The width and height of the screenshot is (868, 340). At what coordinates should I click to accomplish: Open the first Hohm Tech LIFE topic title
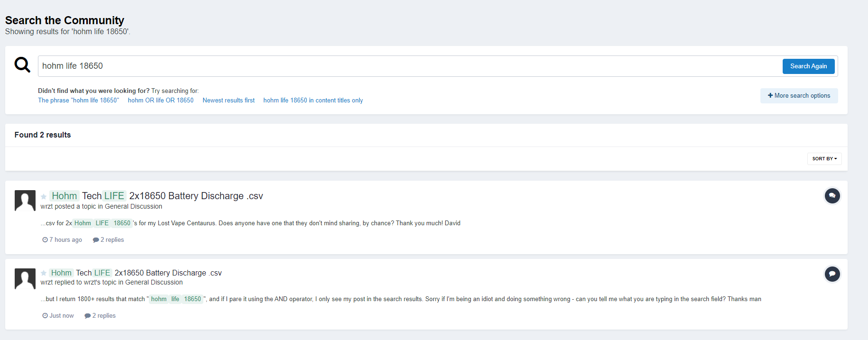pyautogui.click(x=156, y=196)
